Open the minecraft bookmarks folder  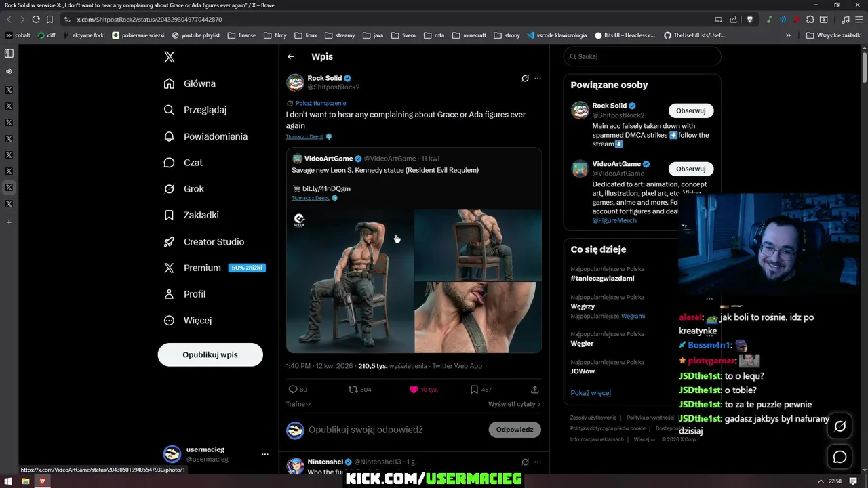[471, 35]
